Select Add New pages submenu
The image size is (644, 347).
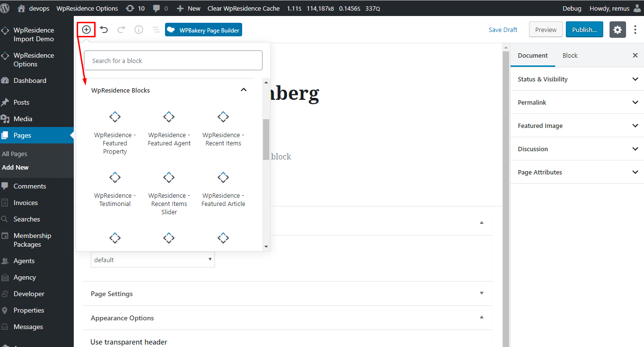pyautogui.click(x=15, y=167)
